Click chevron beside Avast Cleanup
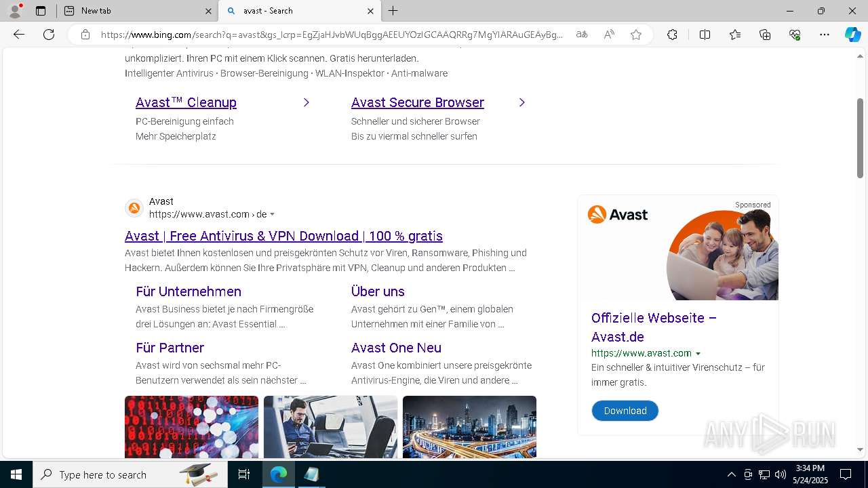868x488 pixels. click(307, 102)
